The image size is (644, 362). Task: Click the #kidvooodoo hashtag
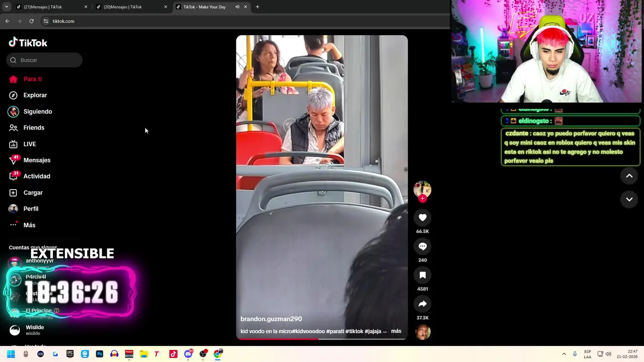308,331
